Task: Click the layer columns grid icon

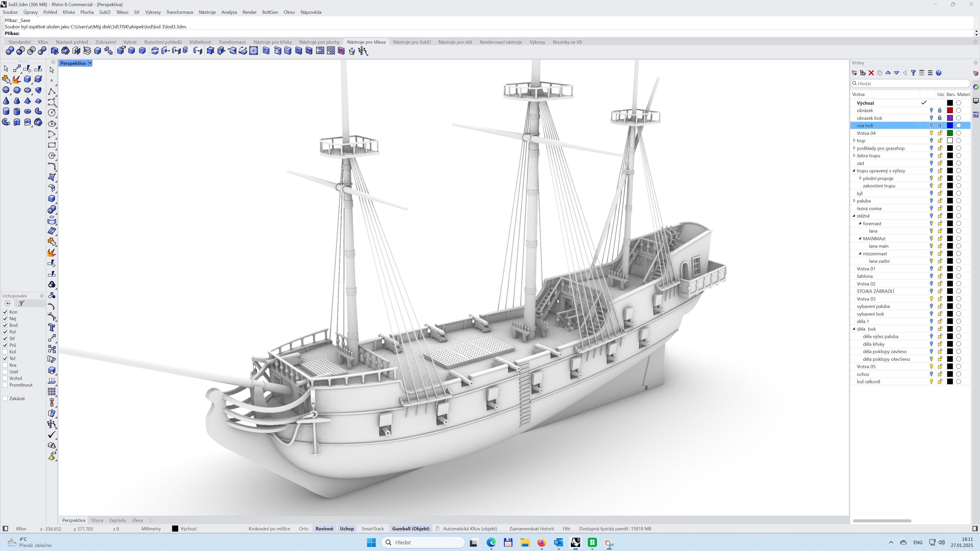Action: coord(922,73)
